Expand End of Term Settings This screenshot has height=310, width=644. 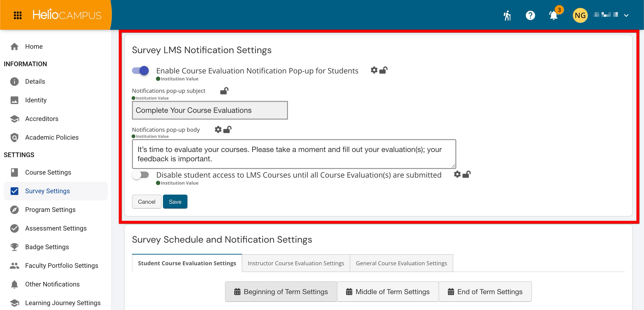[485, 292]
